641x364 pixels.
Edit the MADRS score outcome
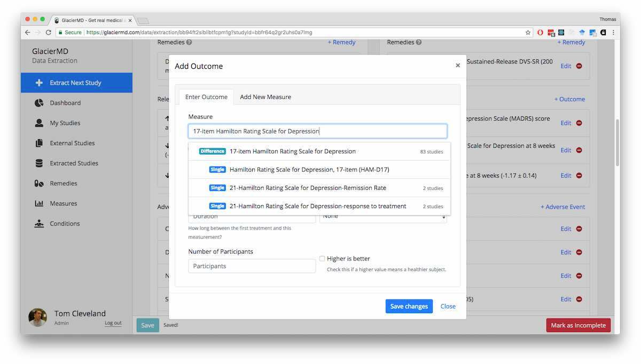pyautogui.click(x=566, y=123)
